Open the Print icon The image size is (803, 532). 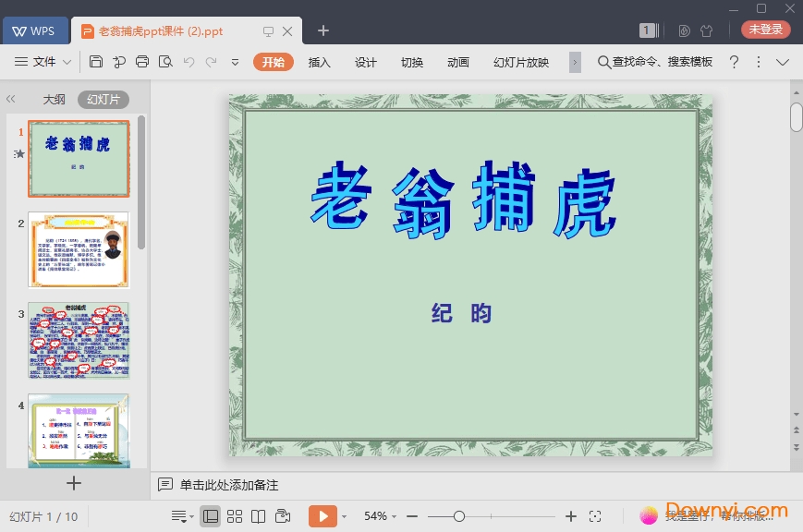[x=141, y=61]
